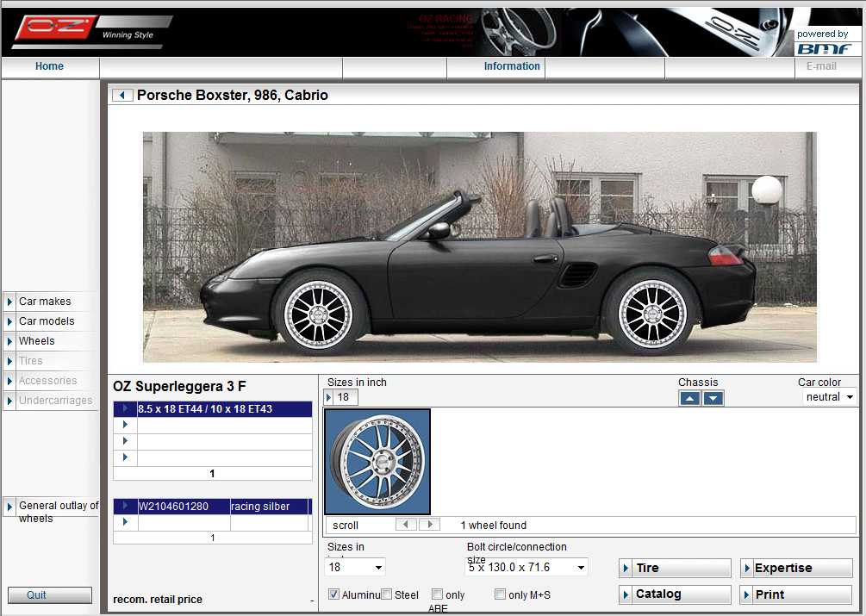The image size is (866, 616).
Task: Click the arrow icon on Expertise button
Action: pyautogui.click(x=746, y=568)
